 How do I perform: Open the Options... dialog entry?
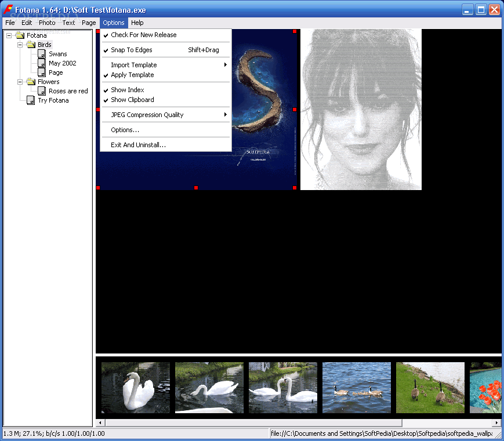point(125,130)
